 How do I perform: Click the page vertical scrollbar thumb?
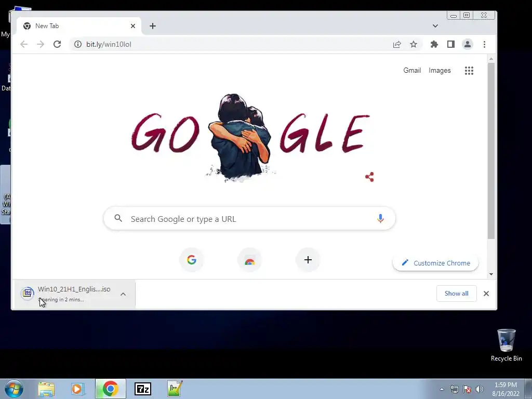point(491,151)
